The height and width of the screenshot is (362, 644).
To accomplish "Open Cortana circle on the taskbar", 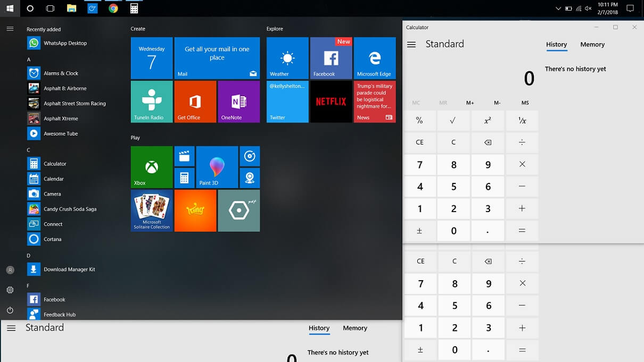I will (x=30, y=8).
